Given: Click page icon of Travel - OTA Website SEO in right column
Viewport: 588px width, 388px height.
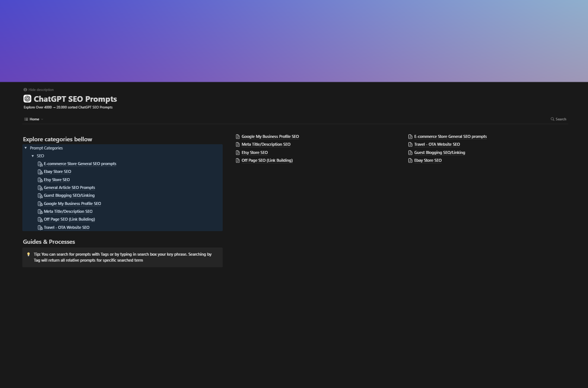Looking at the screenshot, I should pos(410,145).
